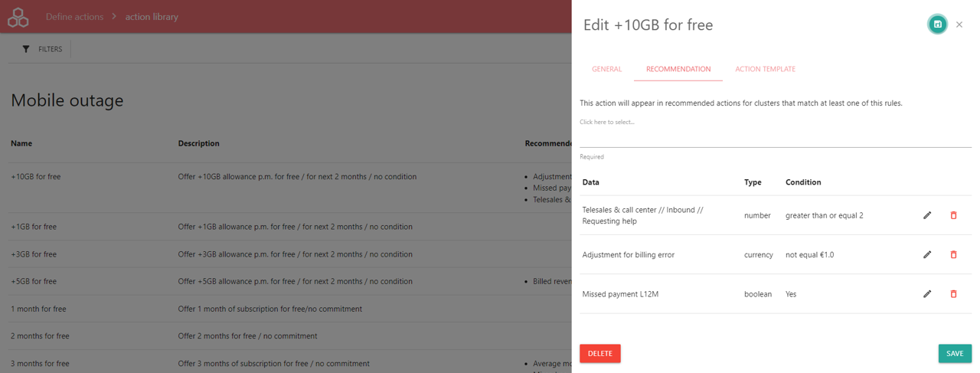Select the +10GB for free row

286,188
